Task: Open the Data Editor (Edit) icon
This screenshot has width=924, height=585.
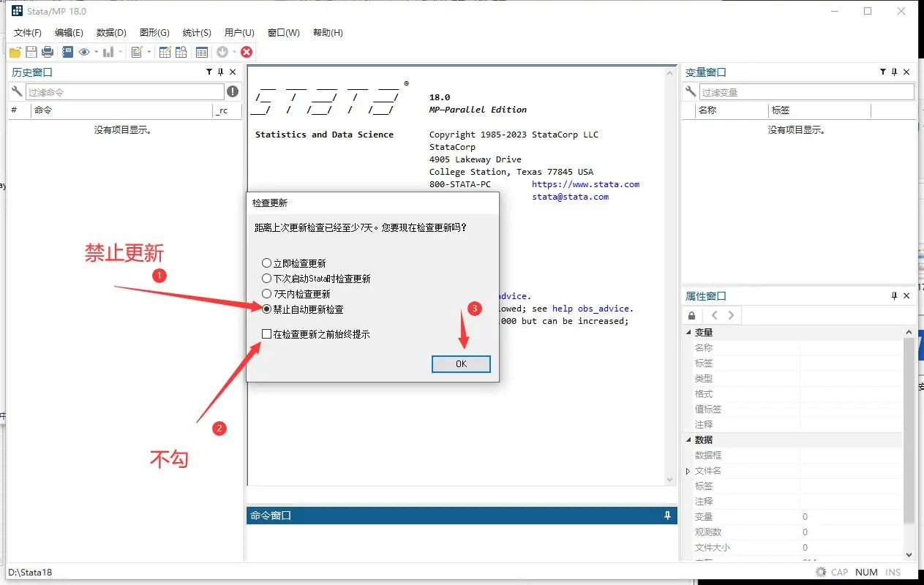Action: pos(165,51)
